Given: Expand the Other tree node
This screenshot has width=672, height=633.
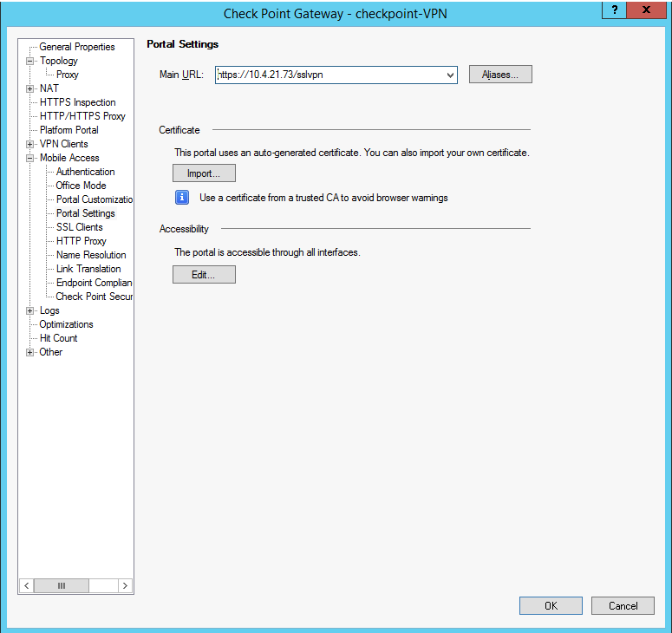Looking at the screenshot, I should pyautogui.click(x=30, y=352).
